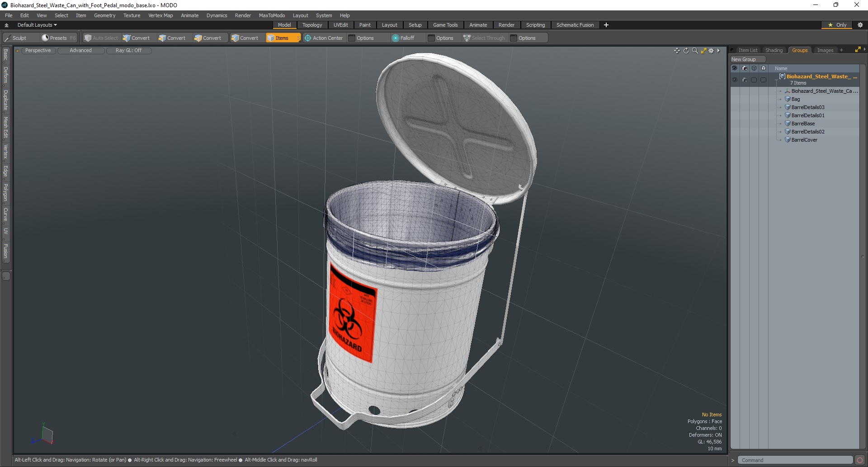Open the Advanced shading style dropdown
868x467 pixels.
pos(80,50)
